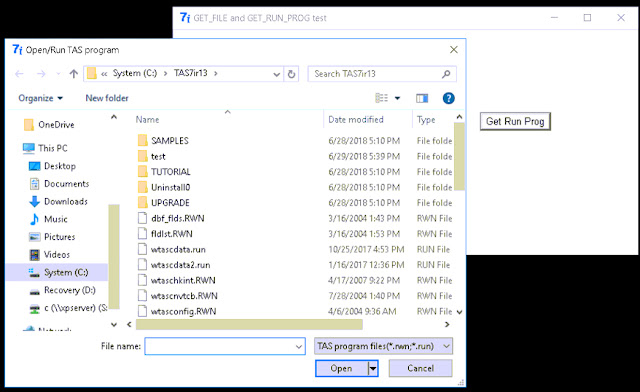Select the wtascdata2.run file icon
640x392 pixels.
coord(142,265)
